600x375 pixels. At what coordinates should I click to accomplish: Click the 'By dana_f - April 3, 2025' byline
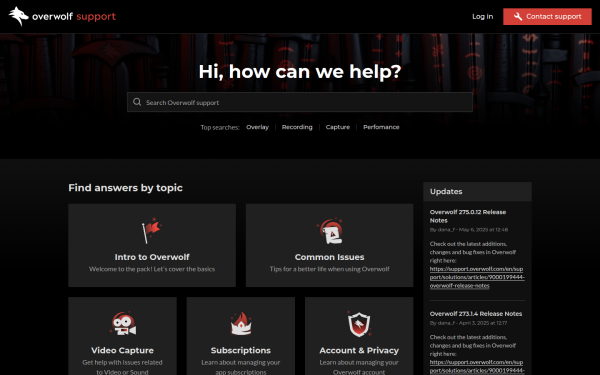pyautogui.click(x=468, y=323)
